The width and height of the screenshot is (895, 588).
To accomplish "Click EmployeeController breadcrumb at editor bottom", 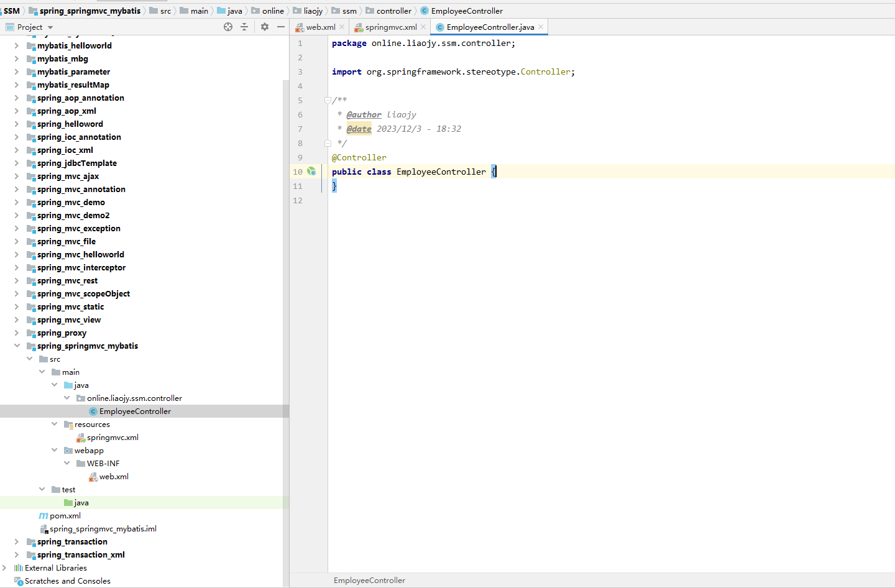I will (369, 581).
